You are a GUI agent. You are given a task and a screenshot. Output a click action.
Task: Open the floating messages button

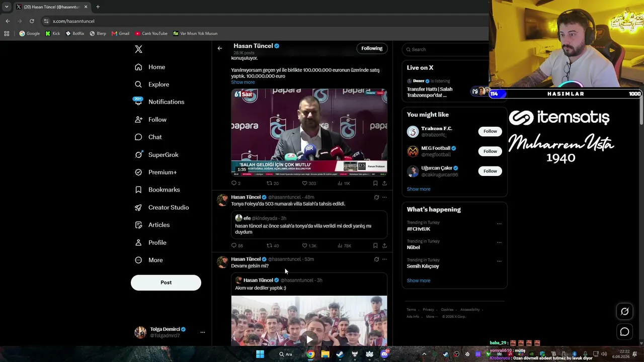pos(624,332)
